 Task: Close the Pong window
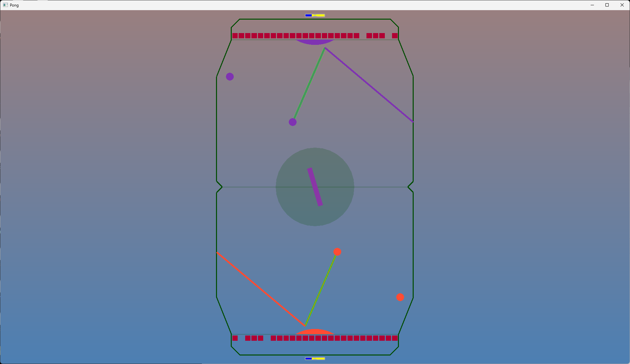[x=622, y=5]
